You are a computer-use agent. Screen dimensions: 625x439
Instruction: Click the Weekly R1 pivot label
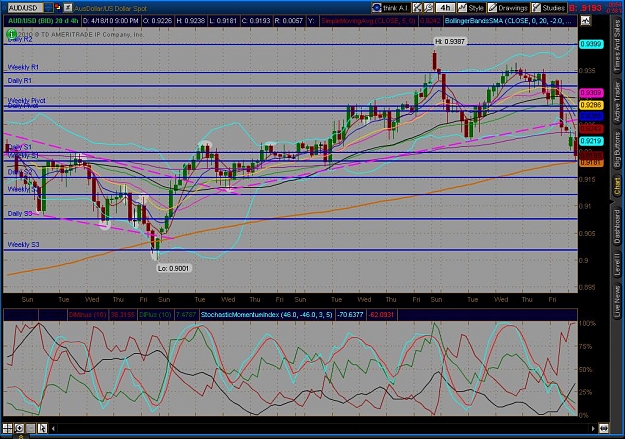point(23,67)
